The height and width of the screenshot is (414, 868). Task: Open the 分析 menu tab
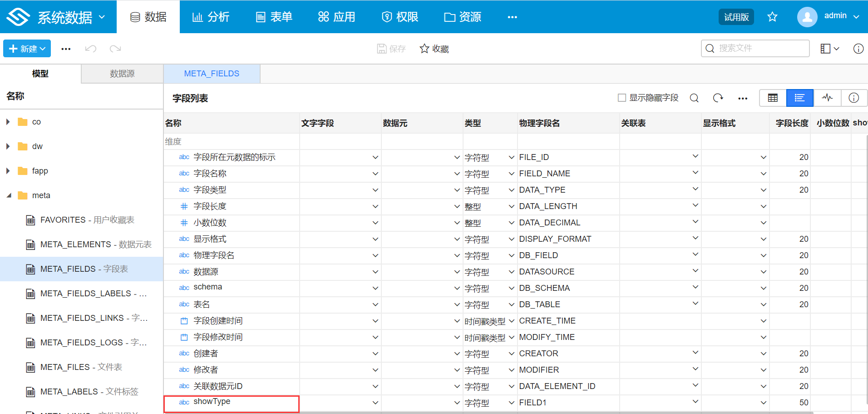[211, 17]
